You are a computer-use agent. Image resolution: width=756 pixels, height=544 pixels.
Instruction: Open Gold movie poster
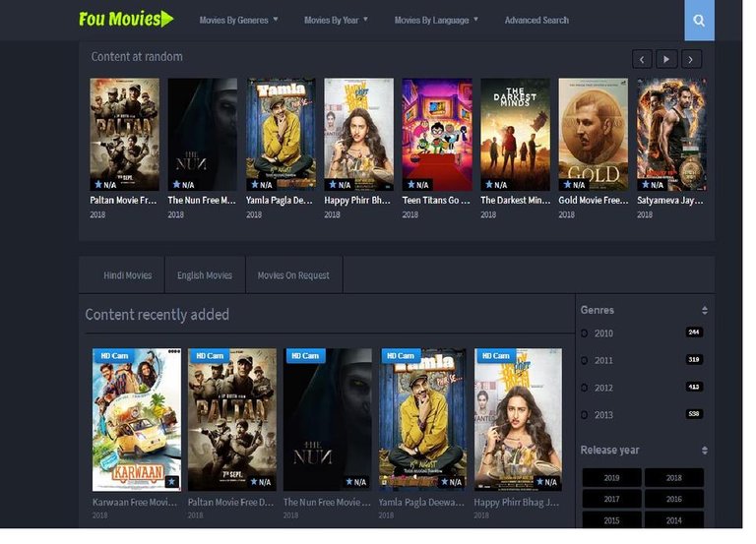(594, 135)
